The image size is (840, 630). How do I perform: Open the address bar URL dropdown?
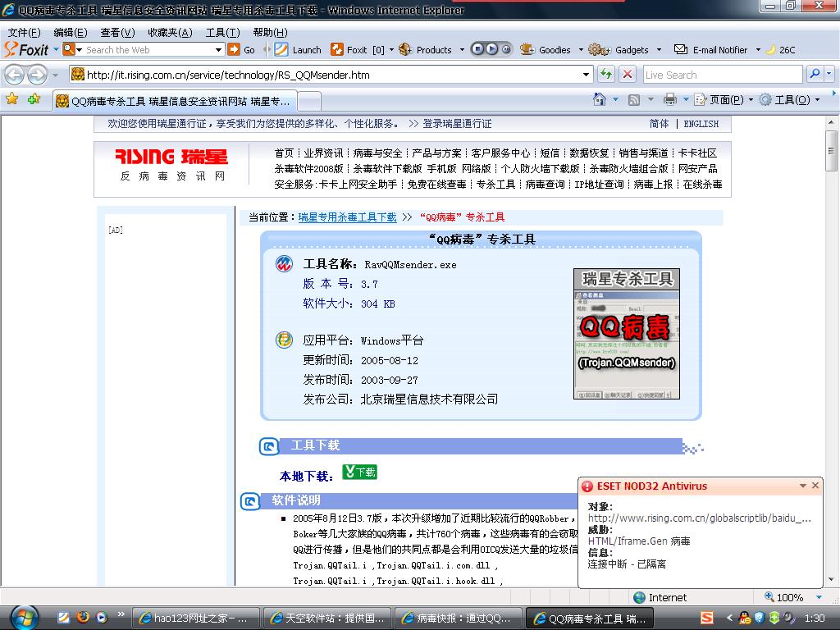point(586,75)
